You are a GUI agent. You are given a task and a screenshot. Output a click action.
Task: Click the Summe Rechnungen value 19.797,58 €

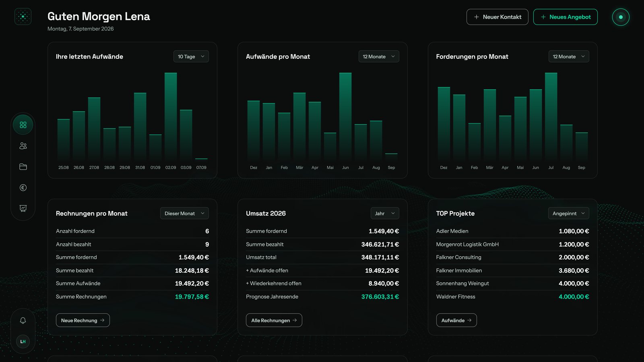pos(192,296)
